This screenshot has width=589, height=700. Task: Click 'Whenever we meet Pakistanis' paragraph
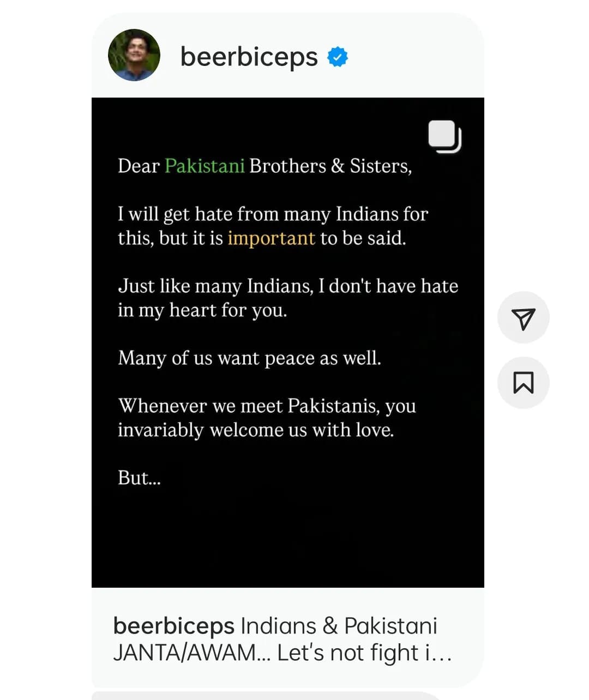click(x=267, y=418)
